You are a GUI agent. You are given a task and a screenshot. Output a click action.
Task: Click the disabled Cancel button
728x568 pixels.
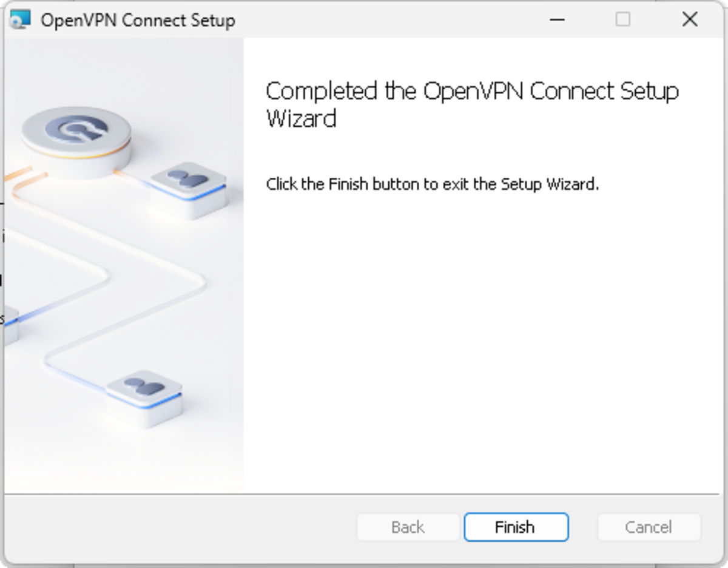point(649,527)
